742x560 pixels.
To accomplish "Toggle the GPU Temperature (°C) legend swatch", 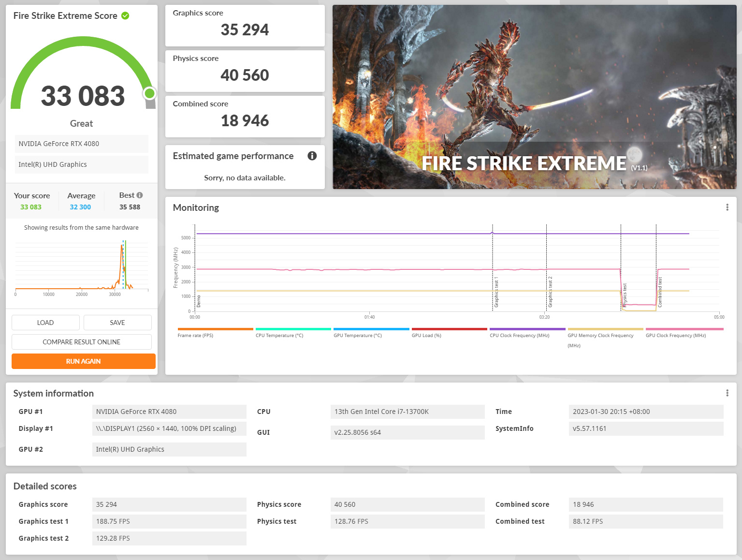I will [x=371, y=329].
